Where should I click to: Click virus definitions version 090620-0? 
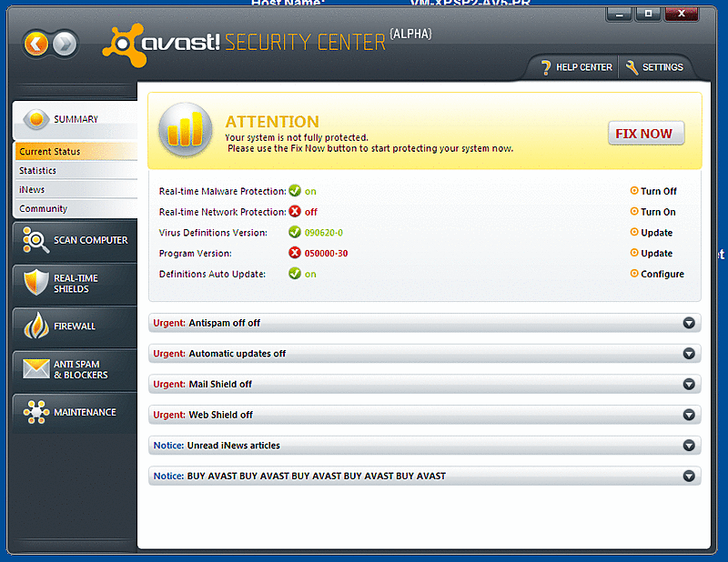324,233
